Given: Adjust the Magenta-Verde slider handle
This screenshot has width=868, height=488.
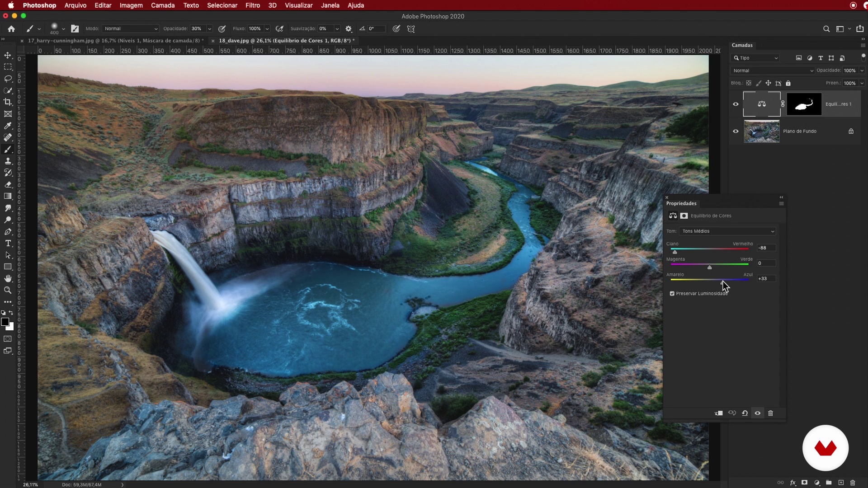Looking at the screenshot, I should (710, 267).
